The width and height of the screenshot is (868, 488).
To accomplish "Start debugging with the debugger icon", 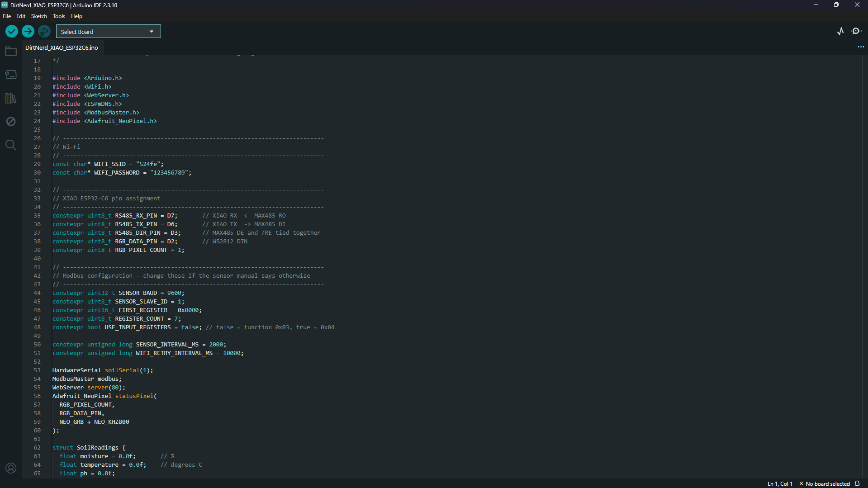I will [x=44, y=31].
